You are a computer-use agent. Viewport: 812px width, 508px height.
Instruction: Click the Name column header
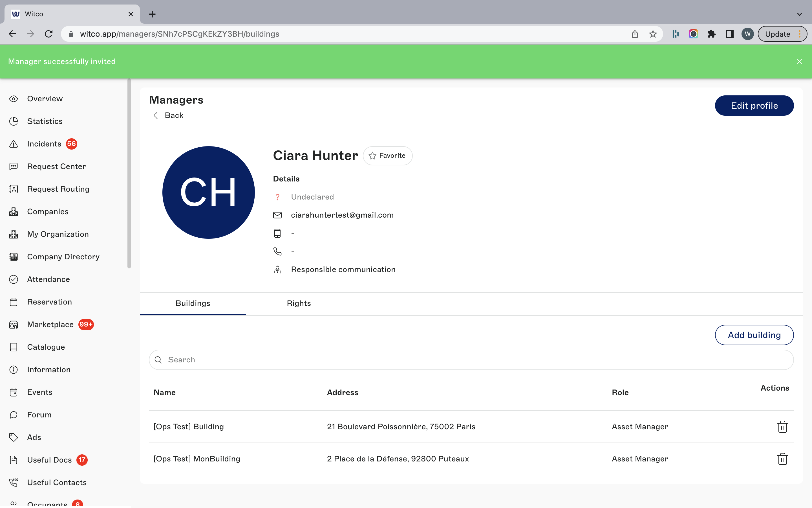[164, 392]
